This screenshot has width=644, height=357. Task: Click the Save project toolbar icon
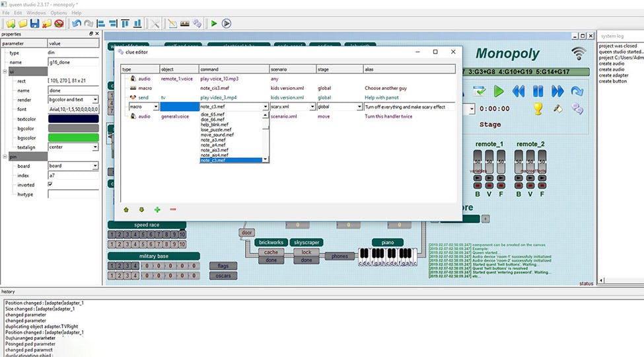point(34,24)
